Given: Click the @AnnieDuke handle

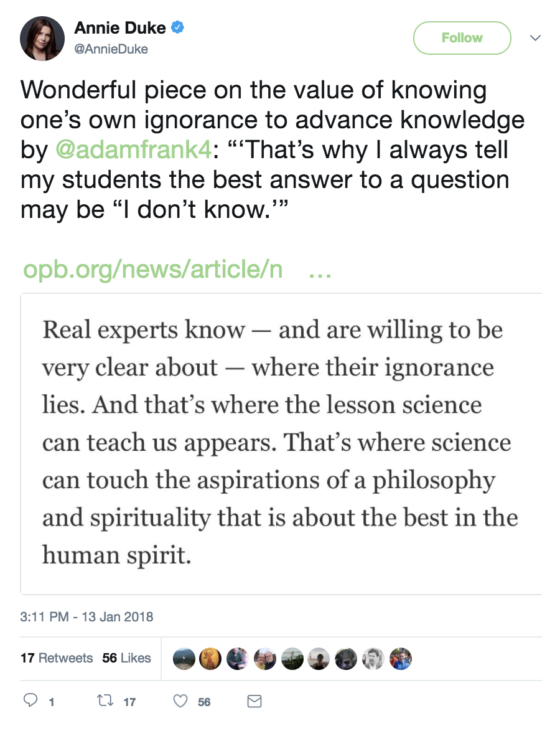Looking at the screenshot, I should click(111, 49).
